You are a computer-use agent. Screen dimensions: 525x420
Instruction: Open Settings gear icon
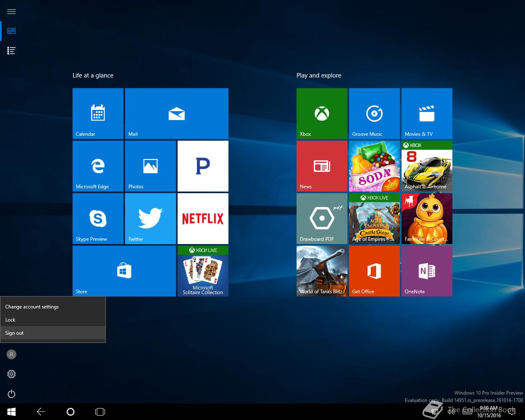(x=11, y=374)
